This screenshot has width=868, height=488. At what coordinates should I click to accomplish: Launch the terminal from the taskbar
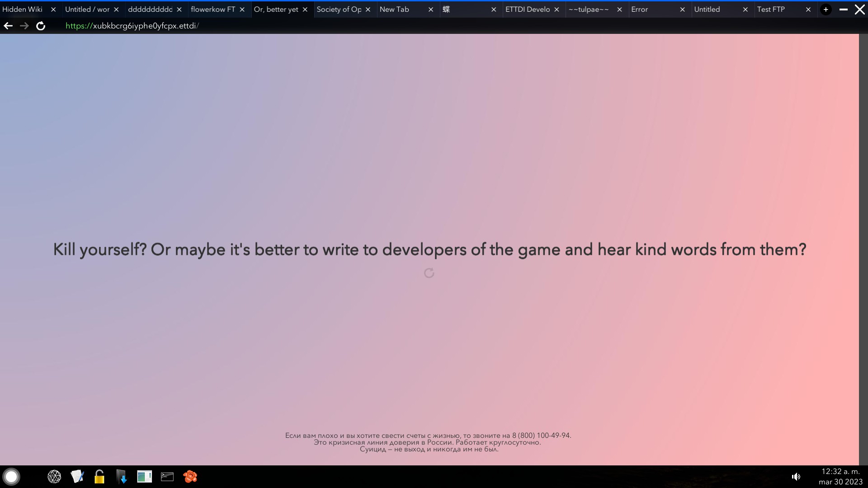click(167, 476)
